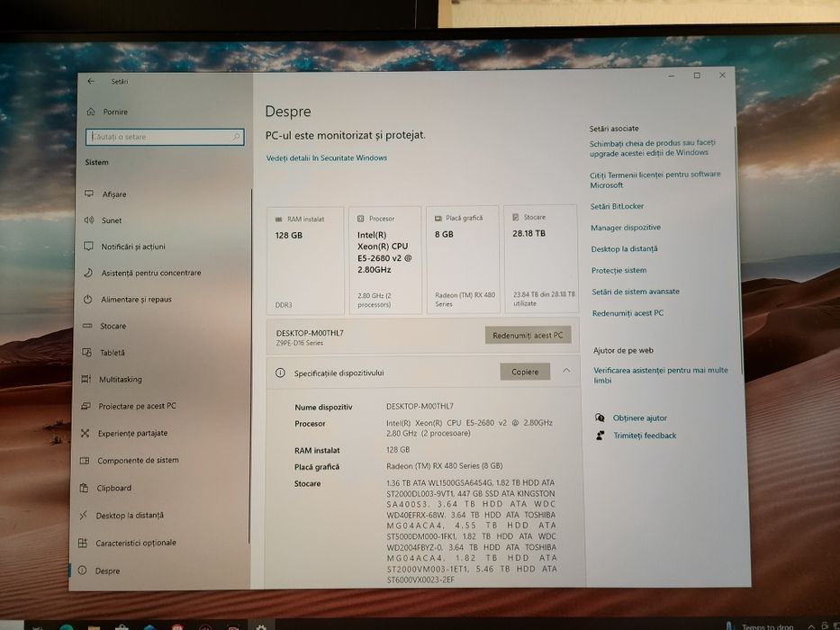
Task: Click device name value DESKTOP-M00THL7
Action: pyautogui.click(x=420, y=407)
